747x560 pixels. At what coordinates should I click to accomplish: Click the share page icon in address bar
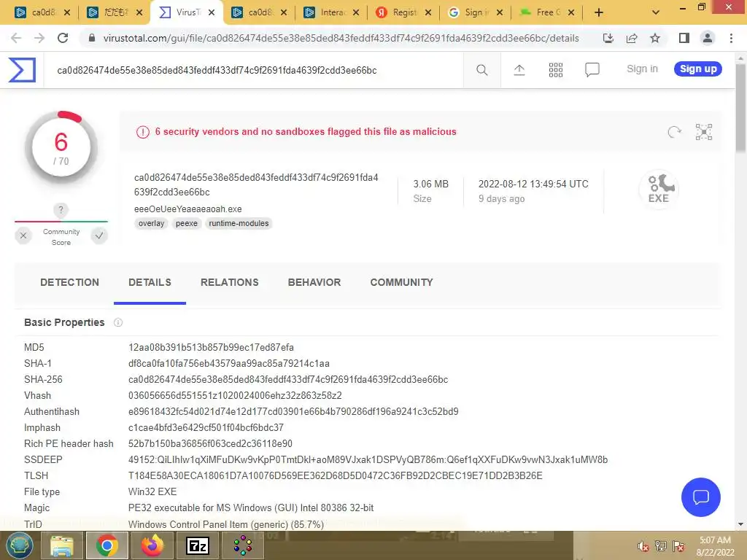click(x=632, y=38)
